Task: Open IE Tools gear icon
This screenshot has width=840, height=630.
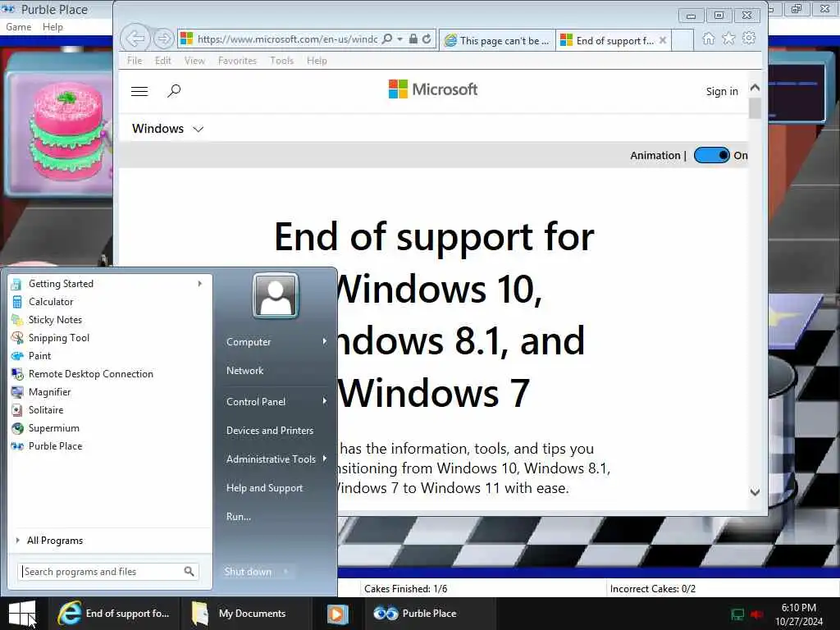Action: tap(749, 39)
